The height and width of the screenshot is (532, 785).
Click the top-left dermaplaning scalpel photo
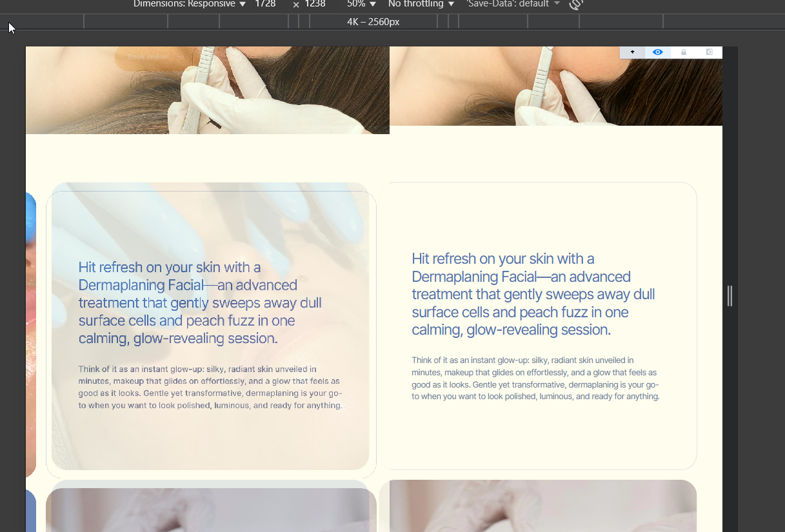208,90
